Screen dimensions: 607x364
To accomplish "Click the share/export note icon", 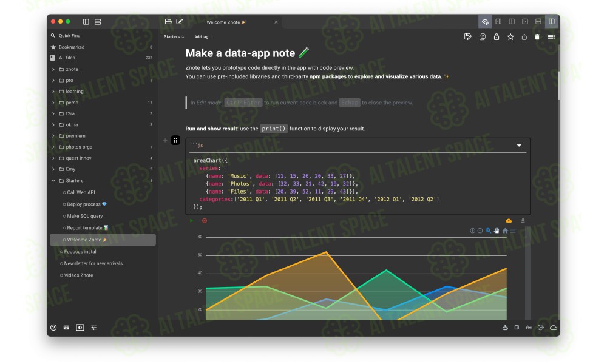I will coord(524,37).
